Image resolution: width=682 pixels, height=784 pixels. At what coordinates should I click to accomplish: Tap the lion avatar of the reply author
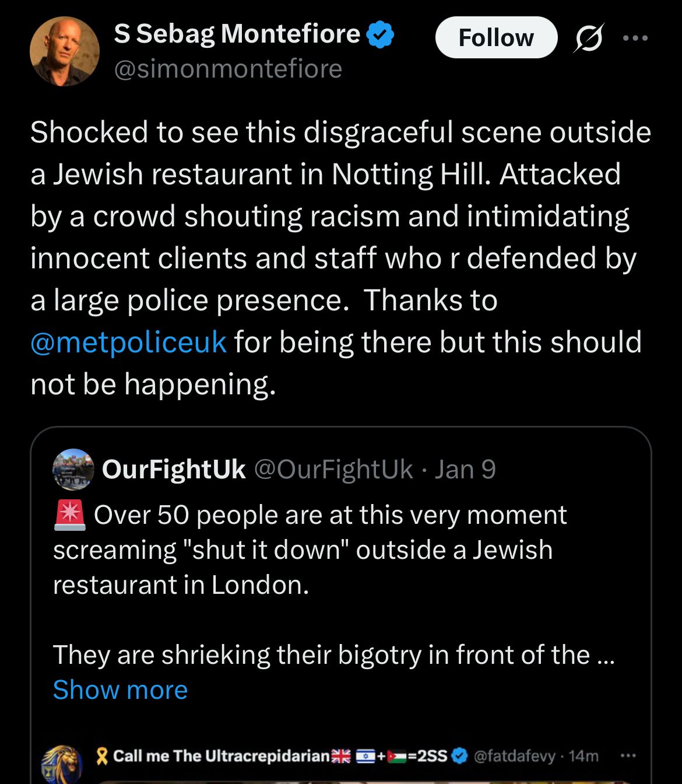(x=61, y=764)
